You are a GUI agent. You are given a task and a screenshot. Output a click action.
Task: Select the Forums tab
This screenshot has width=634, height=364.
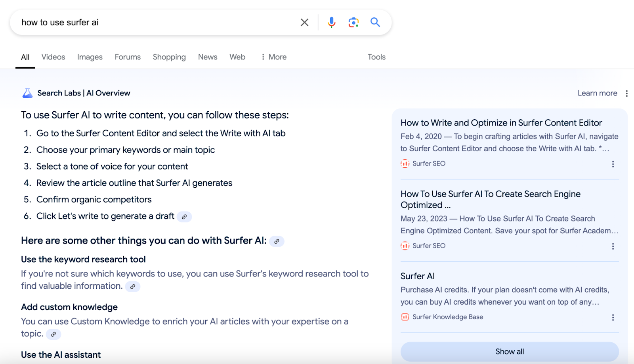pyautogui.click(x=128, y=57)
